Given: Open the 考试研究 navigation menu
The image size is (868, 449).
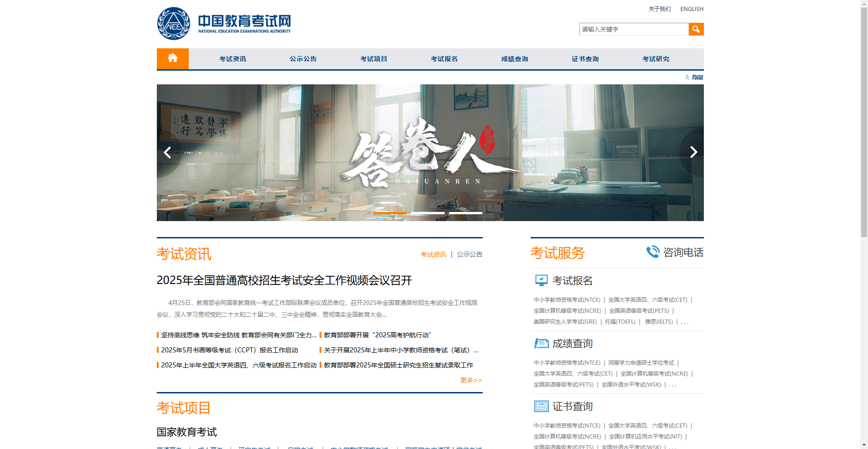Looking at the screenshot, I should click(656, 58).
